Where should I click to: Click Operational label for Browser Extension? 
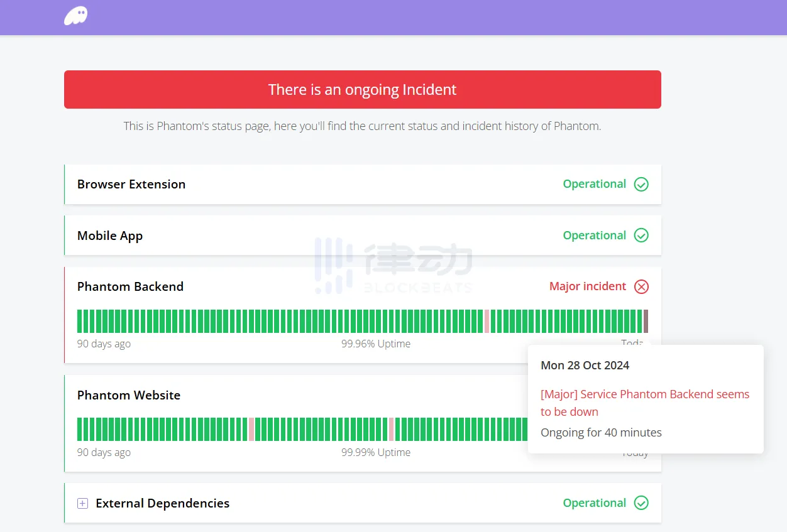594,184
